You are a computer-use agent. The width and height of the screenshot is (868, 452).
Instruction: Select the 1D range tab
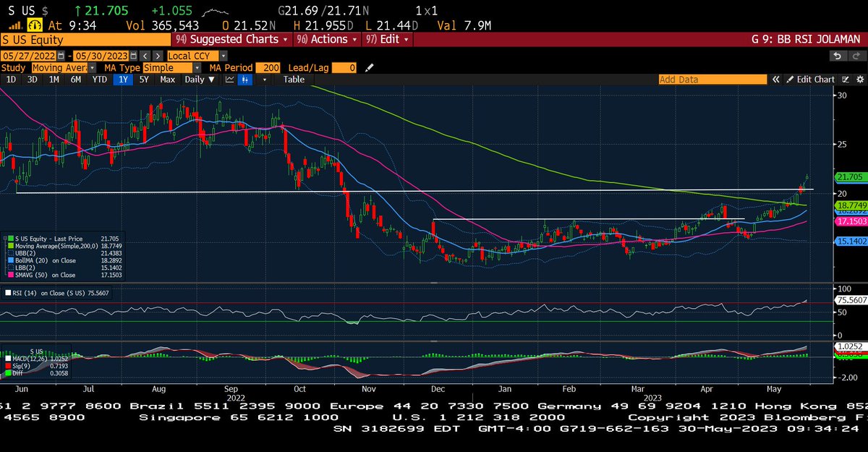point(12,80)
